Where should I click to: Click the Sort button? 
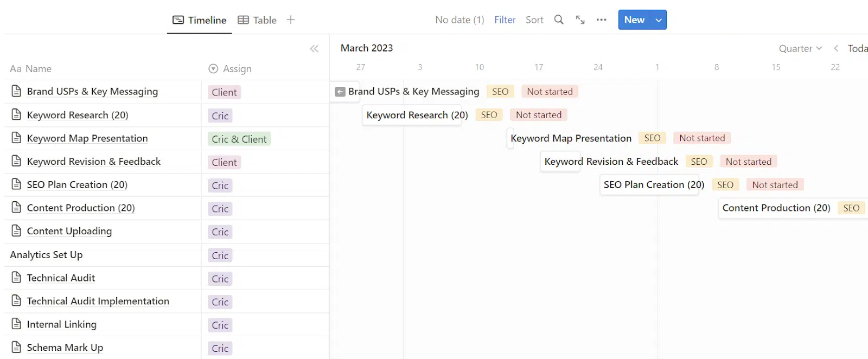[x=534, y=20]
